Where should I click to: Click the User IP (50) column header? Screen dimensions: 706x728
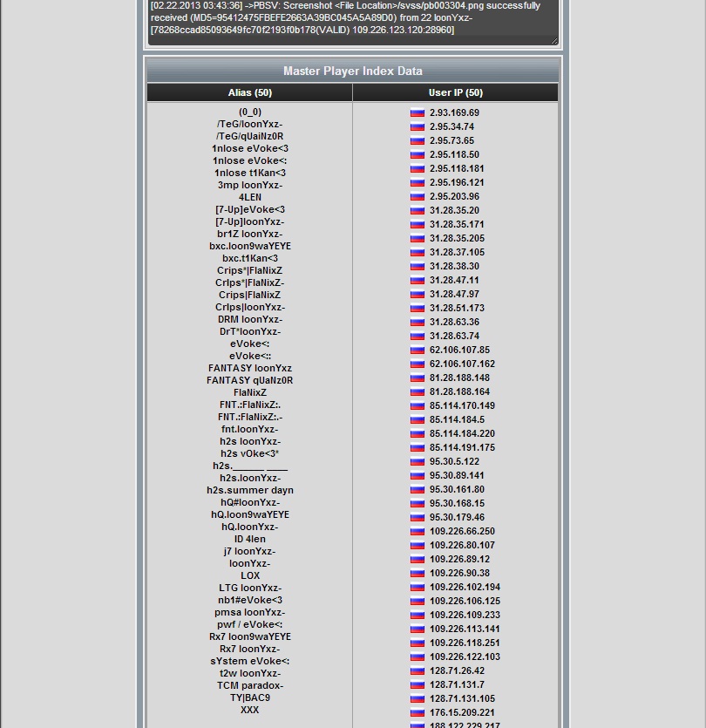[x=455, y=92]
